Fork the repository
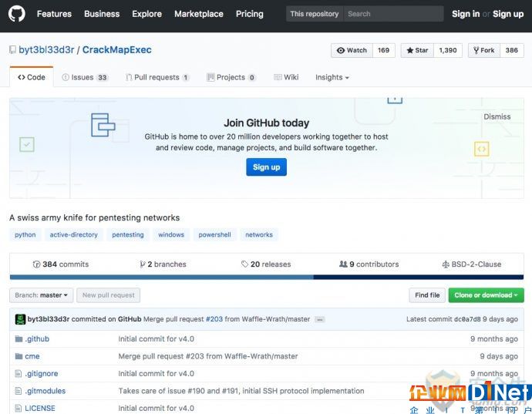 484,50
